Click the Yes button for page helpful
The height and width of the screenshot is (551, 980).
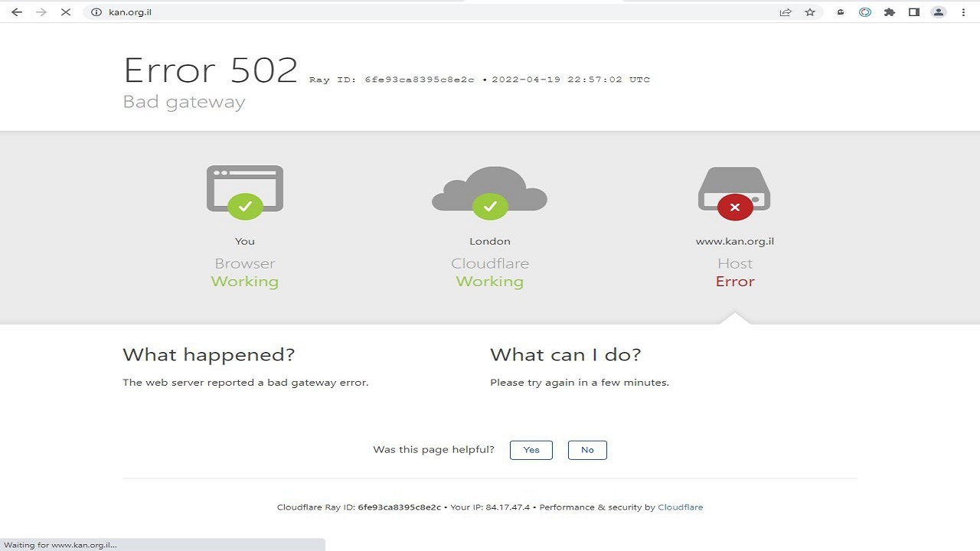tap(531, 450)
